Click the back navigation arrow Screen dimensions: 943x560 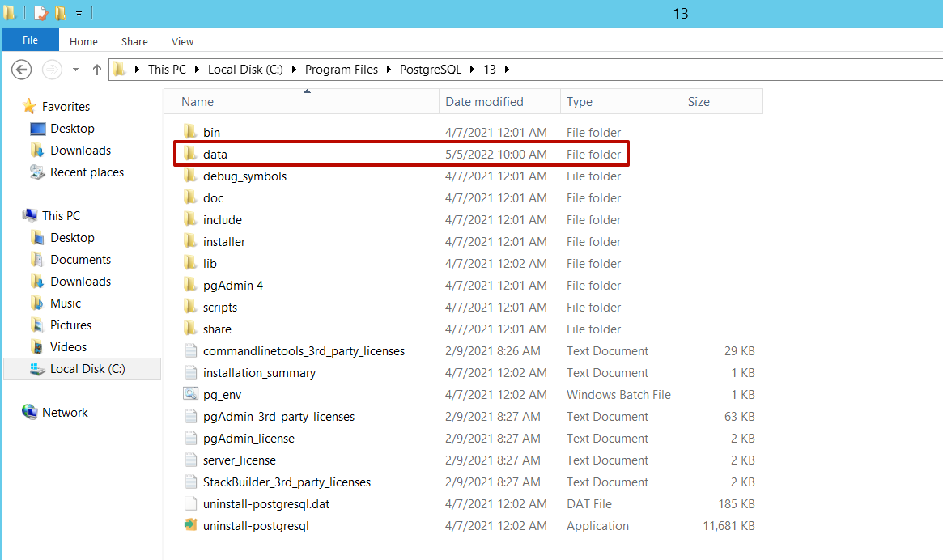pos(21,70)
